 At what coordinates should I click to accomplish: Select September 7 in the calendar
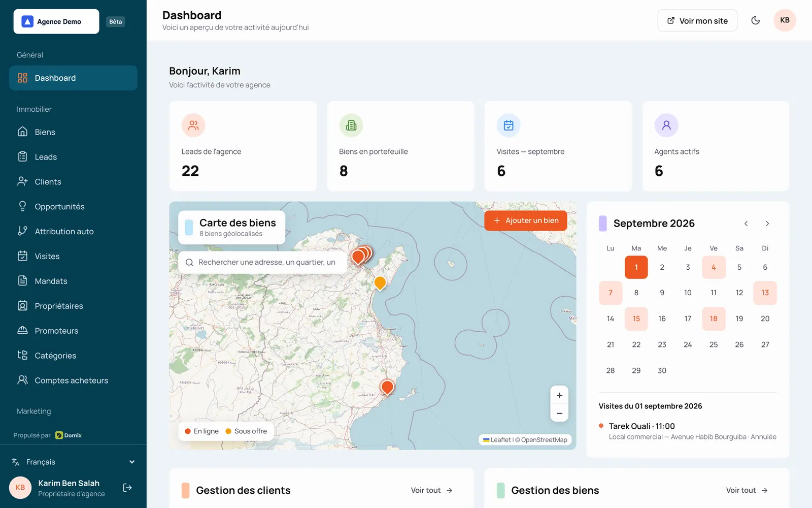pos(611,293)
